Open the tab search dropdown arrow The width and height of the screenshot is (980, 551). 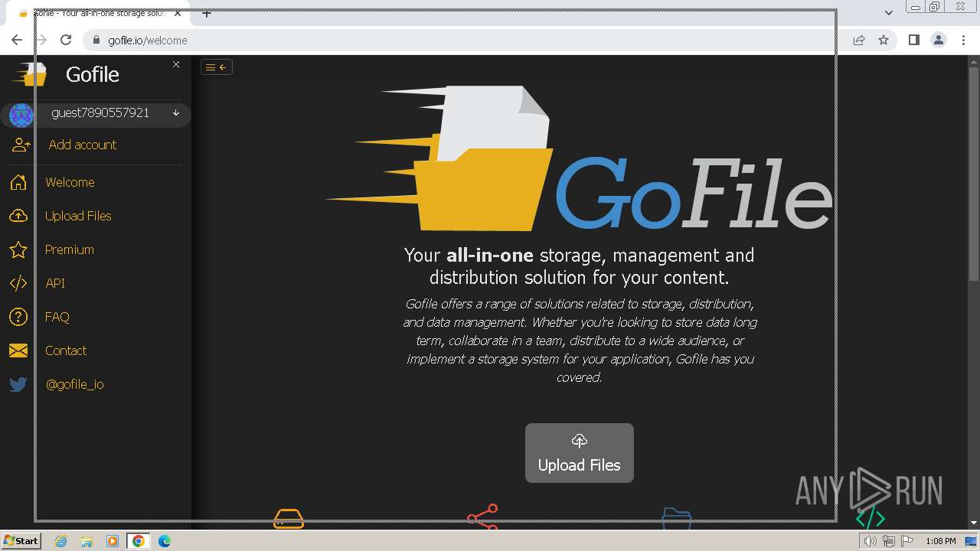(x=889, y=13)
